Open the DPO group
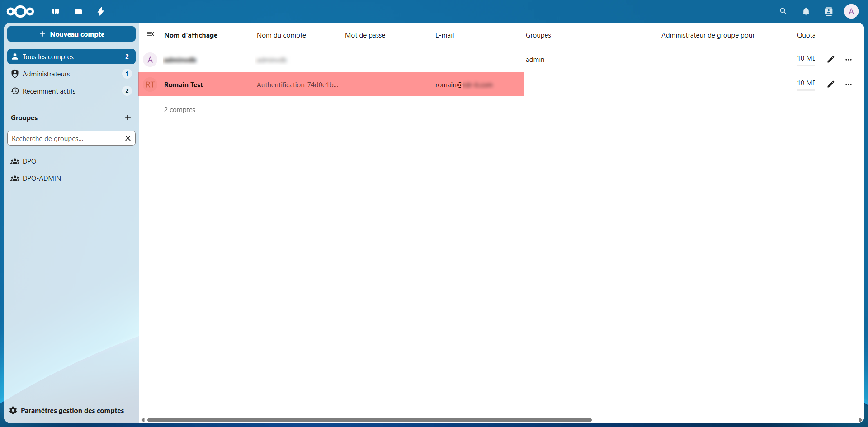 click(x=71, y=161)
